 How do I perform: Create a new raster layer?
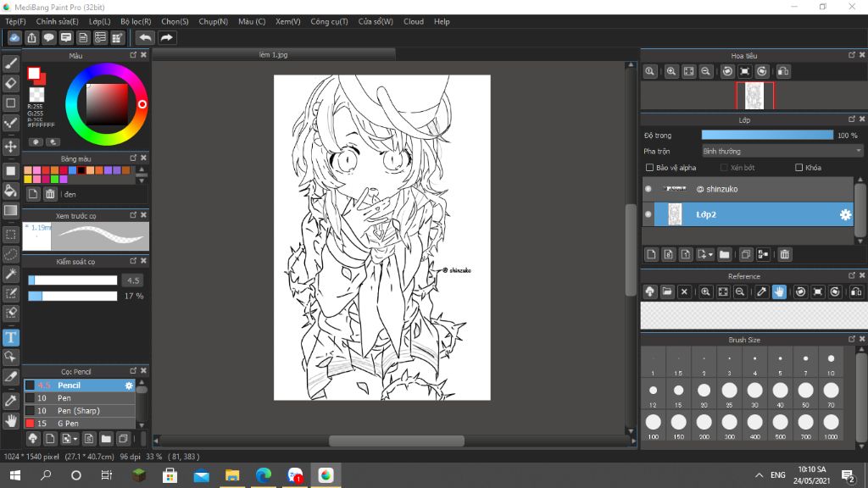tap(651, 254)
